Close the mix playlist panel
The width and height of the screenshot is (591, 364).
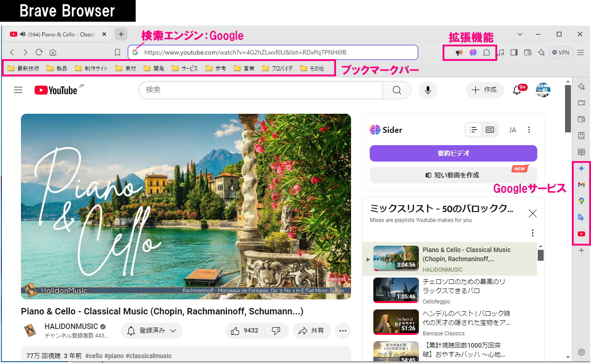click(x=533, y=213)
